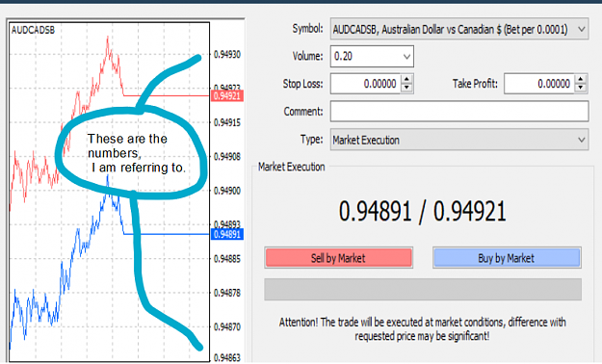Increase Stop Loss with up arrow
Image resolution: width=602 pixels, height=364 pixels.
pyautogui.click(x=406, y=79)
